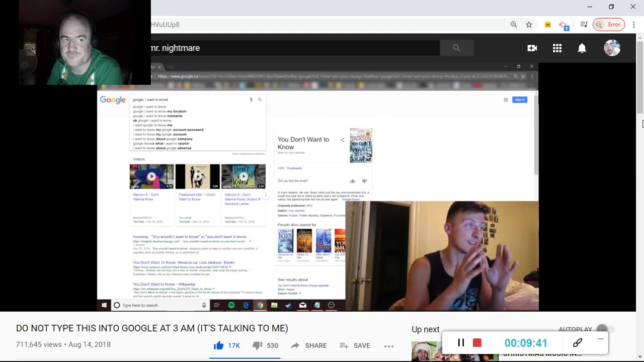Click the Chrome icon in the video taskbar

(x=260, y=305)
